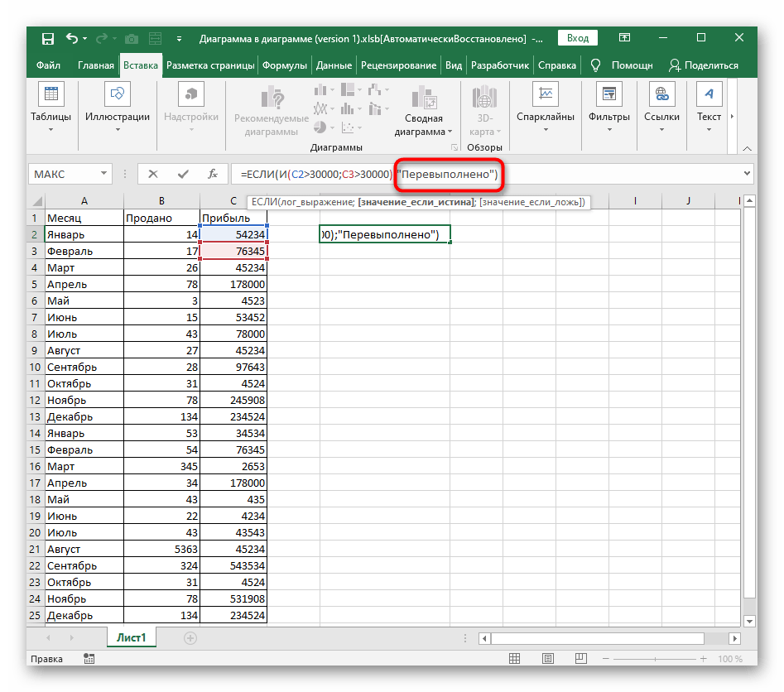Open Insert Function fx dialog

tap(213, 174)
